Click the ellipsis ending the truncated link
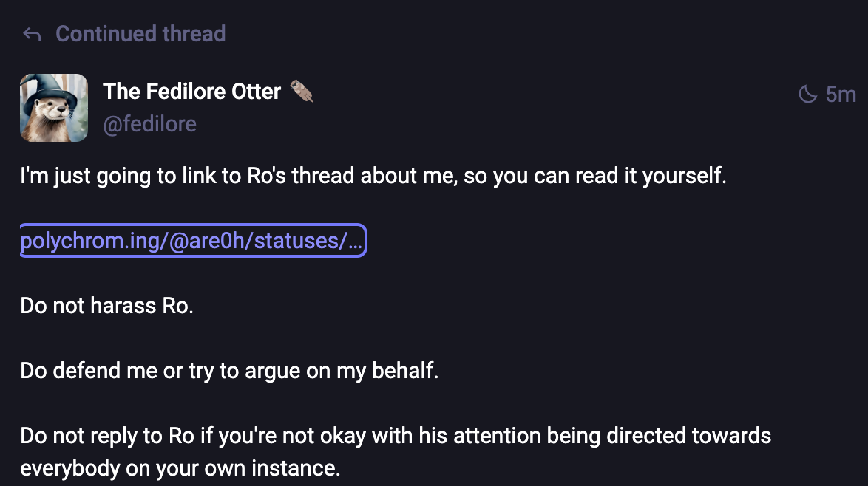The height and width of the screenshot is (486, 868). pyautogui.click(x=355, y=241)
